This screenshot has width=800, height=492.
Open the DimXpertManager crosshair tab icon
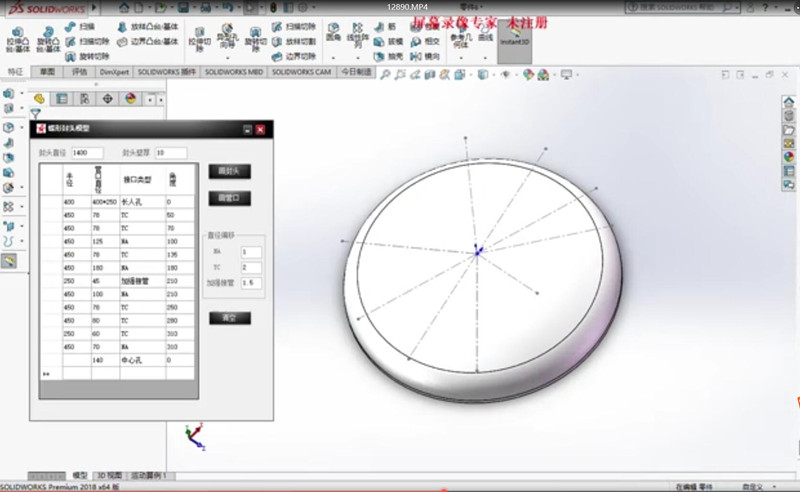coord(108,98)
